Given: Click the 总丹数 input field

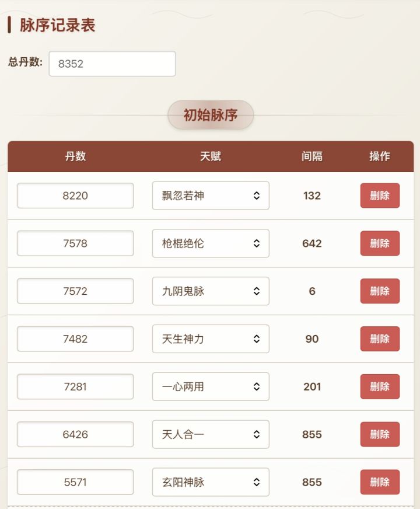Looking at the screenshot, I should coord(112,64).
